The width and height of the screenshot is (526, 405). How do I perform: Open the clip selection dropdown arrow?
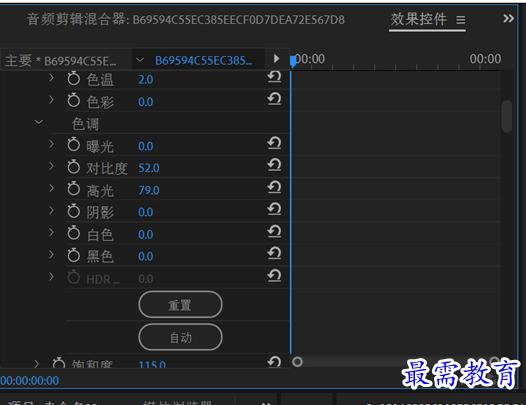[140, 60]
